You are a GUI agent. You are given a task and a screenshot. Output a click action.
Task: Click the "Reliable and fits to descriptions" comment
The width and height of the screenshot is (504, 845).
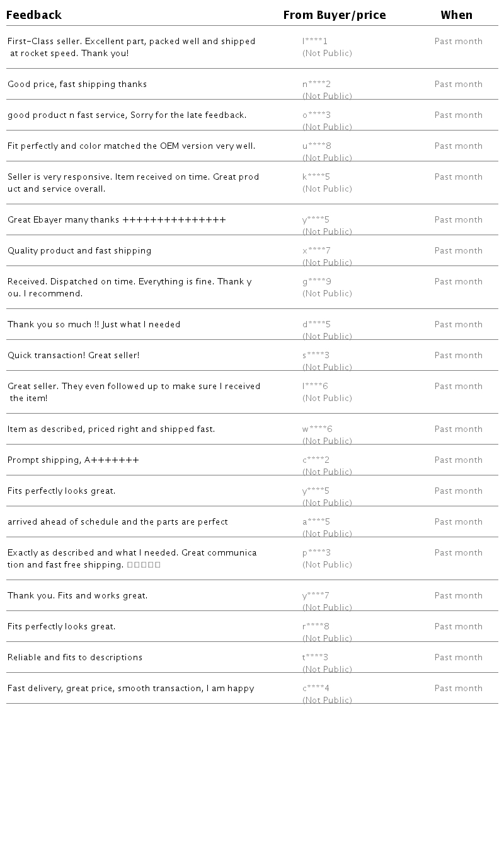[x=75, y=658]
